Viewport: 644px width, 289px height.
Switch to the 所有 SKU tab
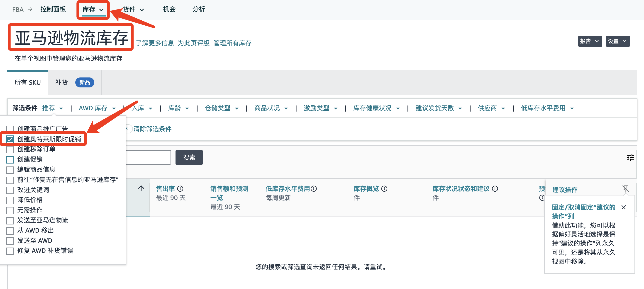pyautogui.click(x=27, y=83)
